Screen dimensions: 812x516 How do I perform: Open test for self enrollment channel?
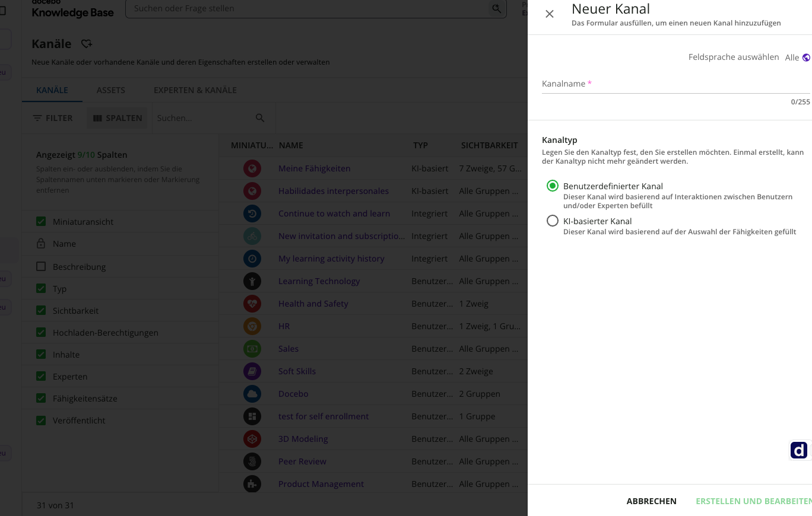point(323,416)
